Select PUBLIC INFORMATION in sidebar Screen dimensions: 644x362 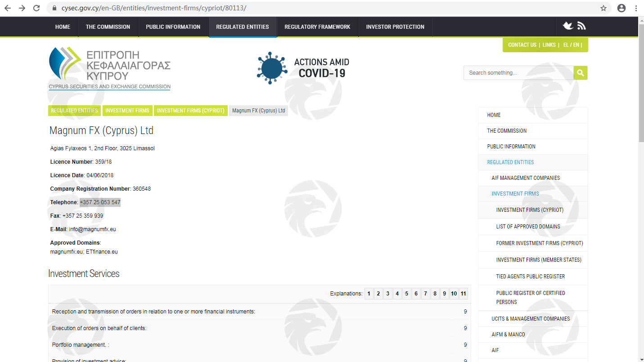533,147
